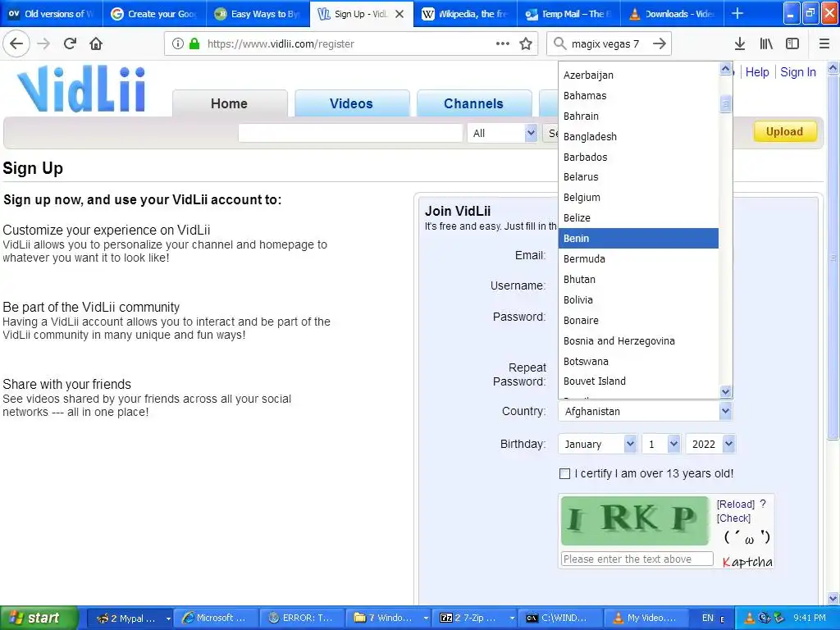
Task: Open the Channels tab
Action: tap(473, 103)
